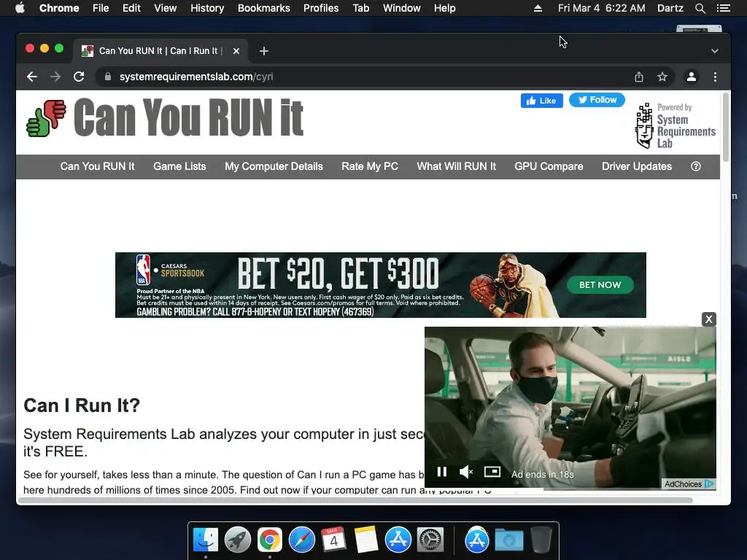The height and width of the screenshot is (560, 747).
Task: Click the Chrome forward arrow
Action: [x=55, y=77]
